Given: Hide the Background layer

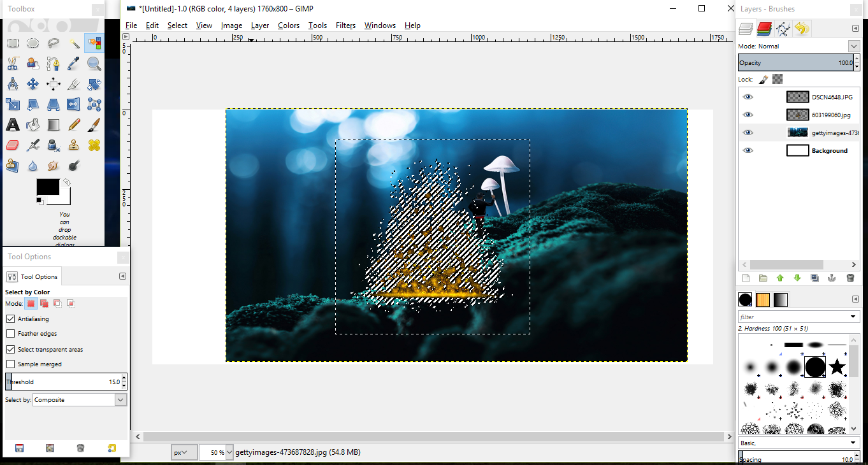Looking at the screenshot, I should pyautogui.click(x=748, y=150).
